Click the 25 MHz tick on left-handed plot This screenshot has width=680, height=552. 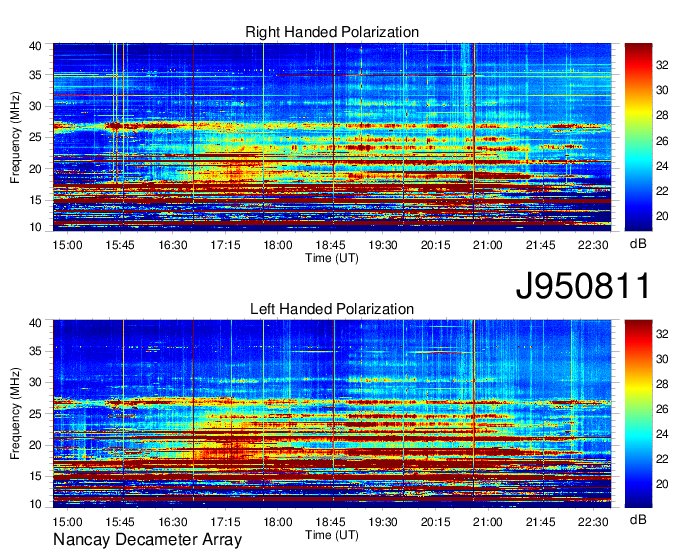point(35,414)
